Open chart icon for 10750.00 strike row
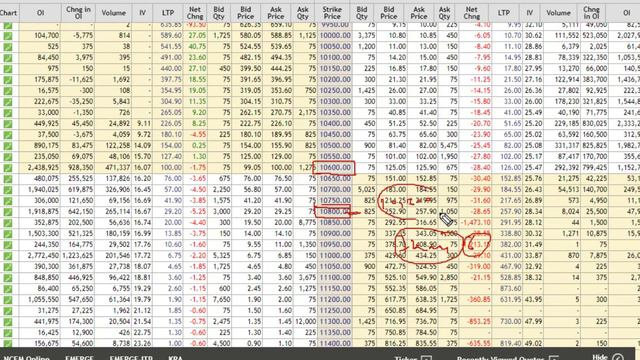 click(8, 201)
